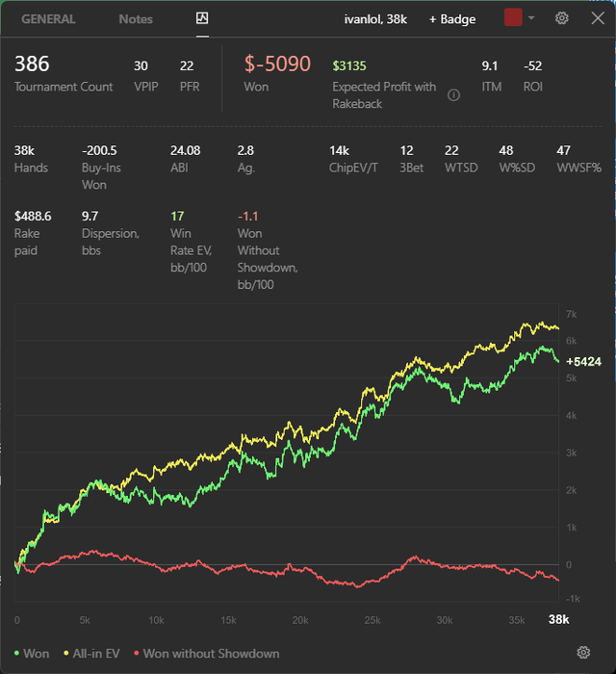This screenshot has width=616, height=674.
Task: Open settings gear in top bar
Action: pyautogui.click(x=562, y=18)
